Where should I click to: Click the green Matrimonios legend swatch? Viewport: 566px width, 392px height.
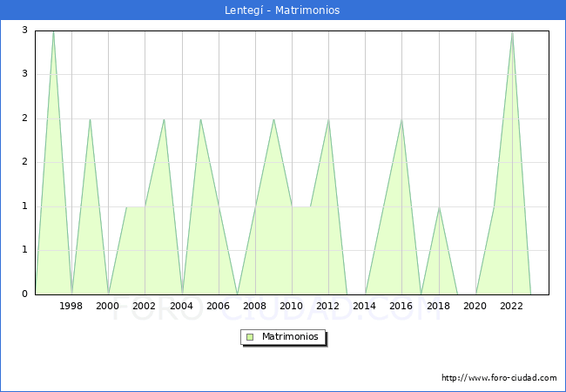pos(250,337)
